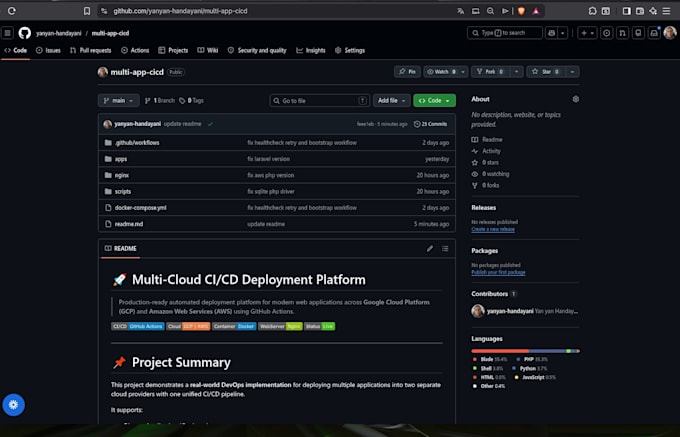Open GitHub global navigation menu

point(7,33)
